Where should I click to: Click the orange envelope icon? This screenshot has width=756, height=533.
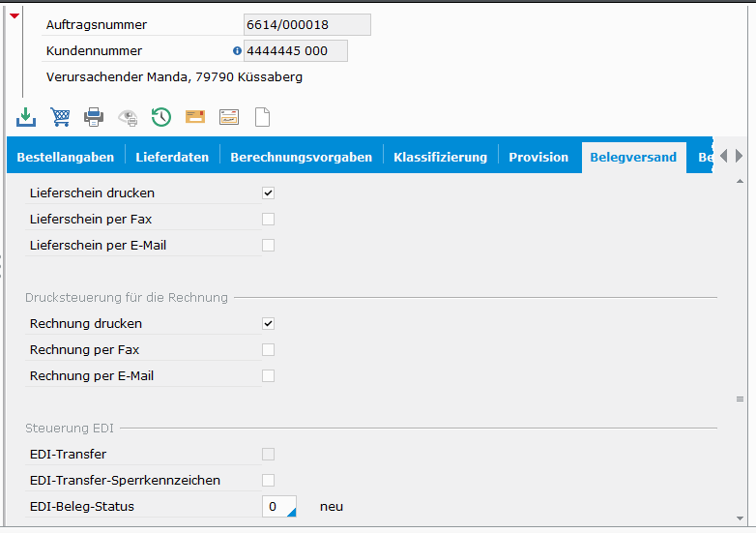pos(195,117)
